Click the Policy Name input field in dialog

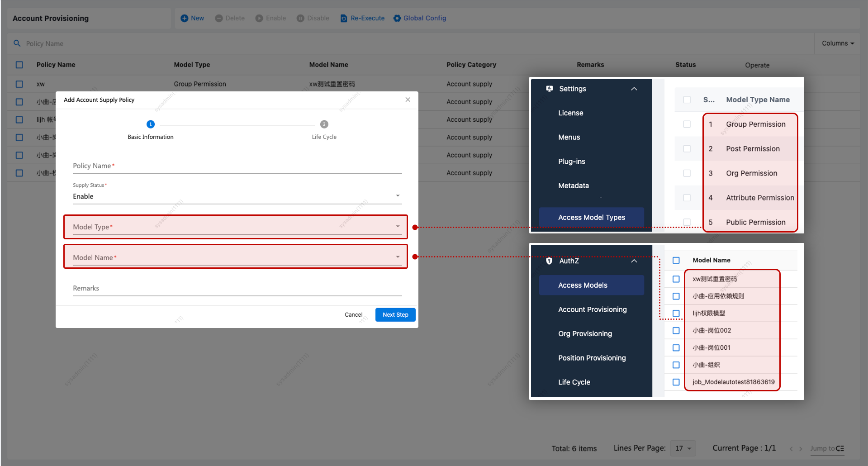click(237, 166)
